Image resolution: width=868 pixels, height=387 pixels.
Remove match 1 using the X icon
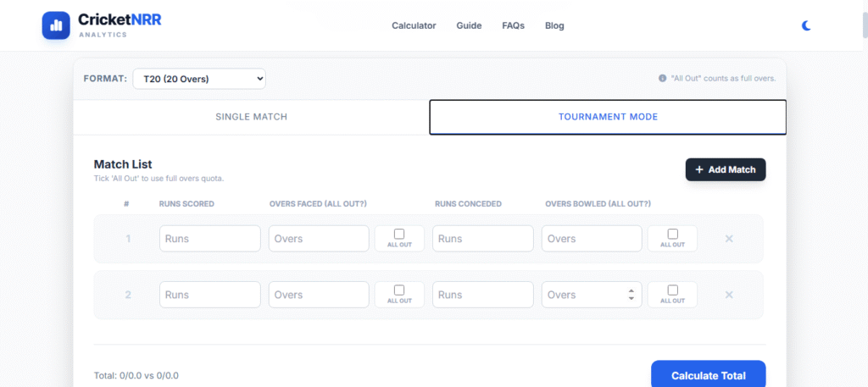click(x=728, y=239)
